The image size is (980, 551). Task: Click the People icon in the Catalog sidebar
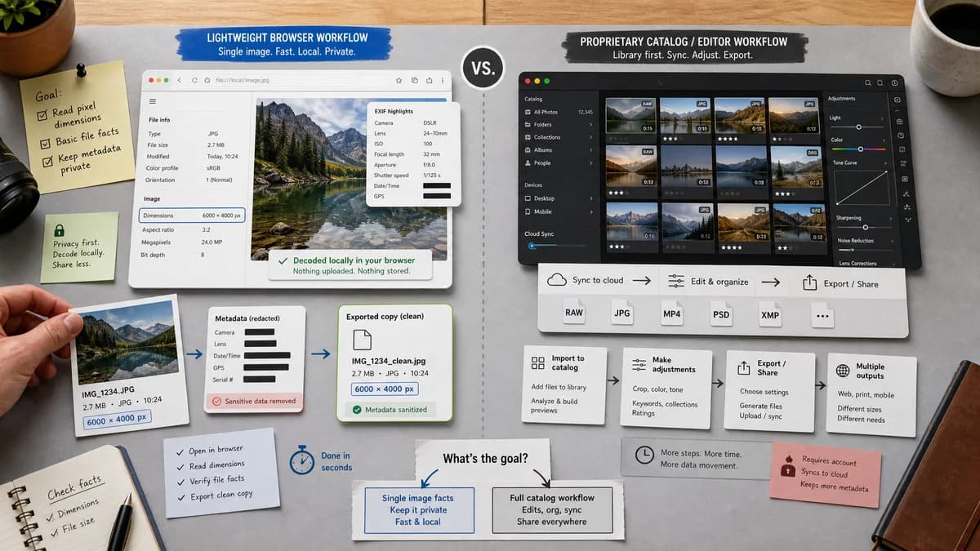[x=527, y=163]
